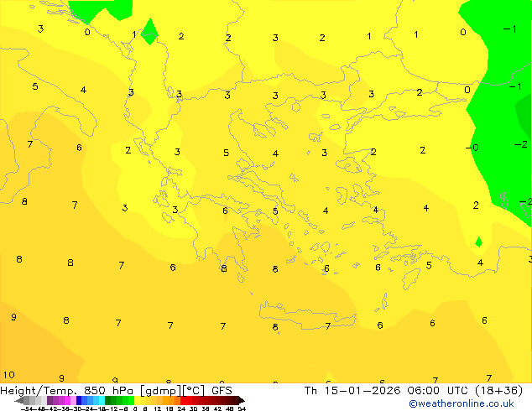The image size is (532, 411).
Task: Click the temperature value '10' on the map
Action: click(x=9, y=375)
